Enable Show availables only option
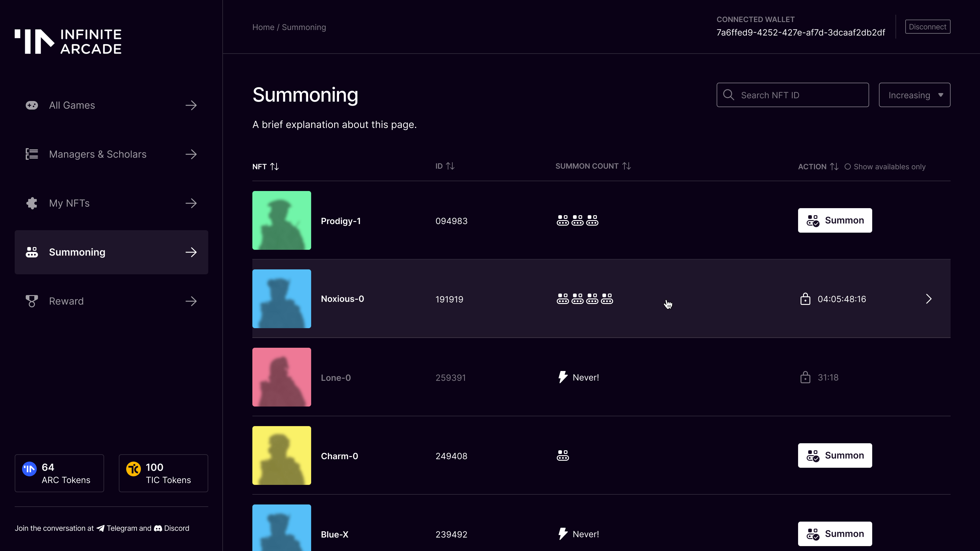Image resolution: width=980 pixels, height=551 pixels. point(847,167)
